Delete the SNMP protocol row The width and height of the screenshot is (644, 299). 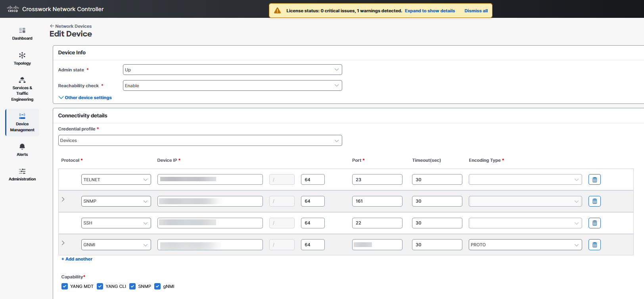(x=594, y=201)
